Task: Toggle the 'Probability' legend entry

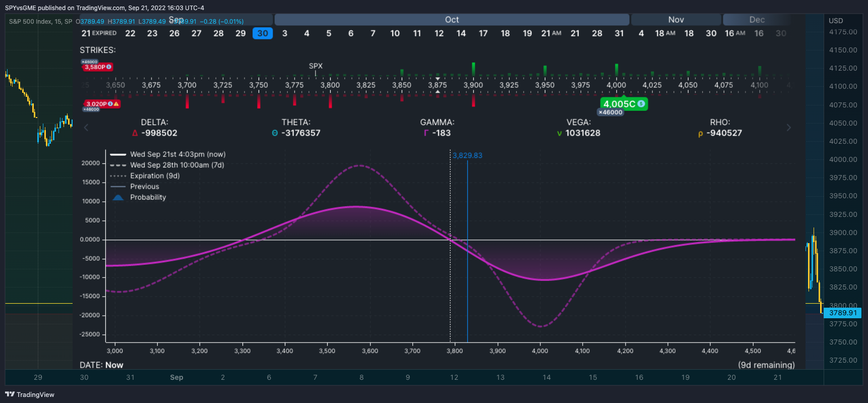Action: point(139,197)
